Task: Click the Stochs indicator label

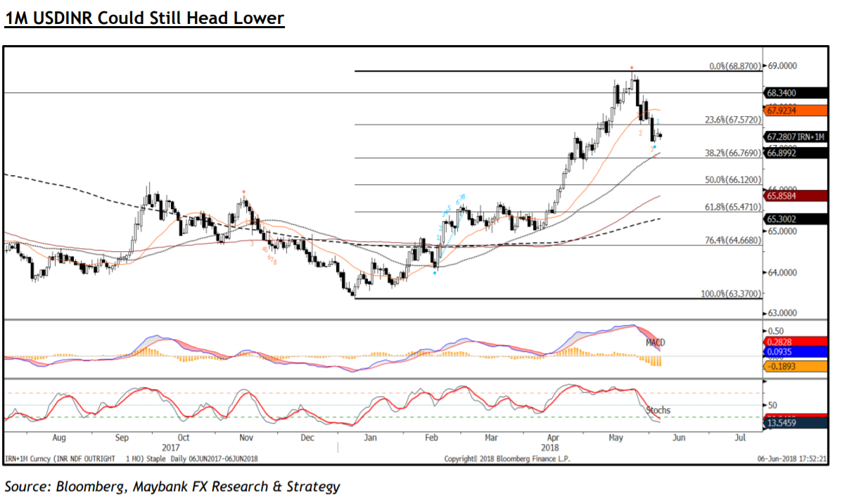Action: pos(658,410)
